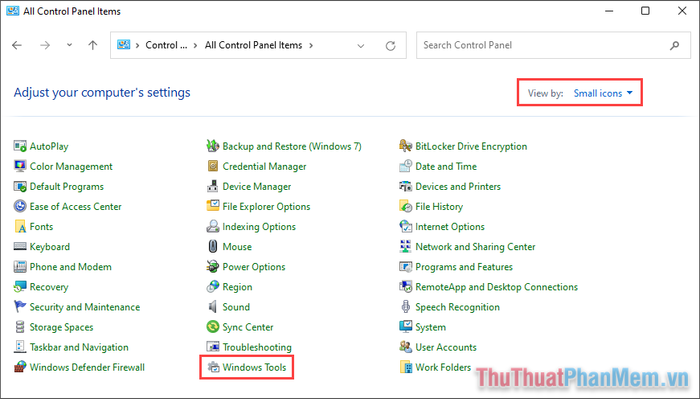Screen dimensions: 700x399
Task: Expand the address bar history dropdown
Action: coord(361,46)
